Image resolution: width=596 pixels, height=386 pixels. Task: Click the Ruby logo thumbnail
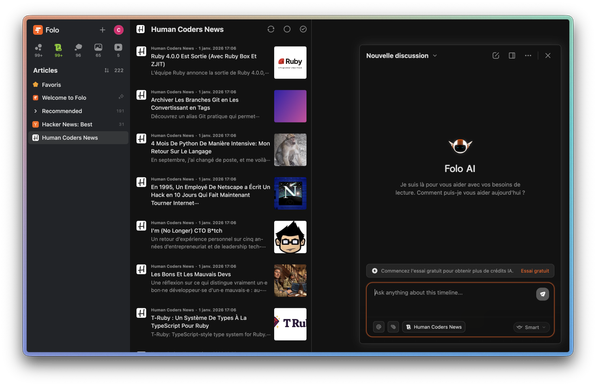coord(290,63)
